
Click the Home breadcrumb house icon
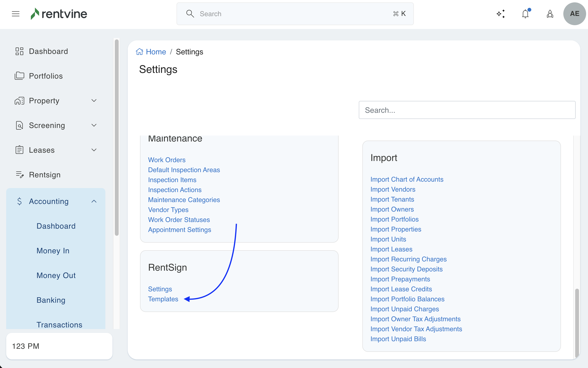pyautogui.click(x=139, y=52)
